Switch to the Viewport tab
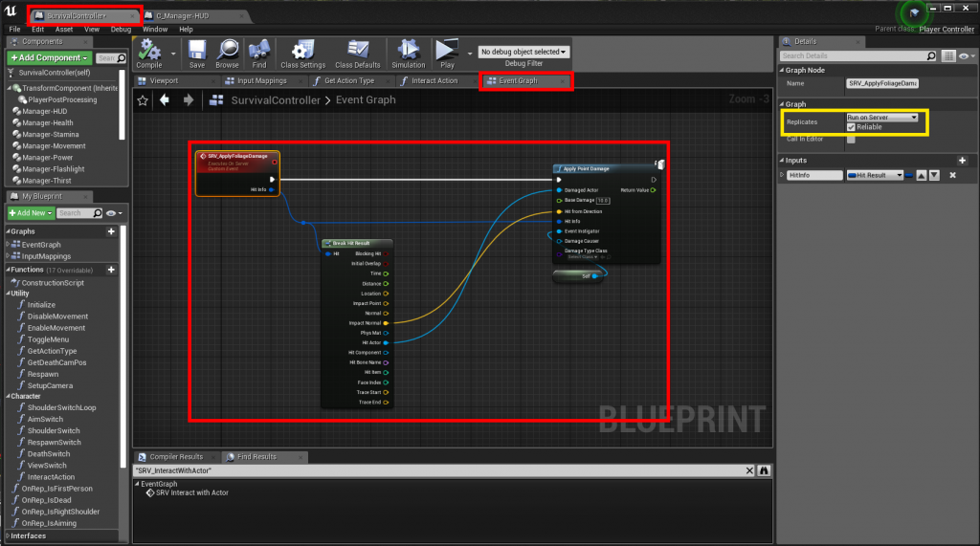The image size is (980, 546). pos(156,81)
